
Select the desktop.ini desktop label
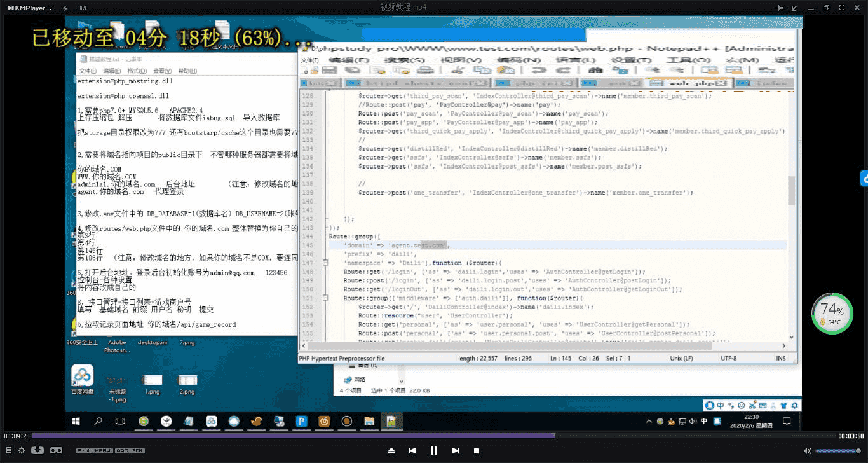coord(153,342)
